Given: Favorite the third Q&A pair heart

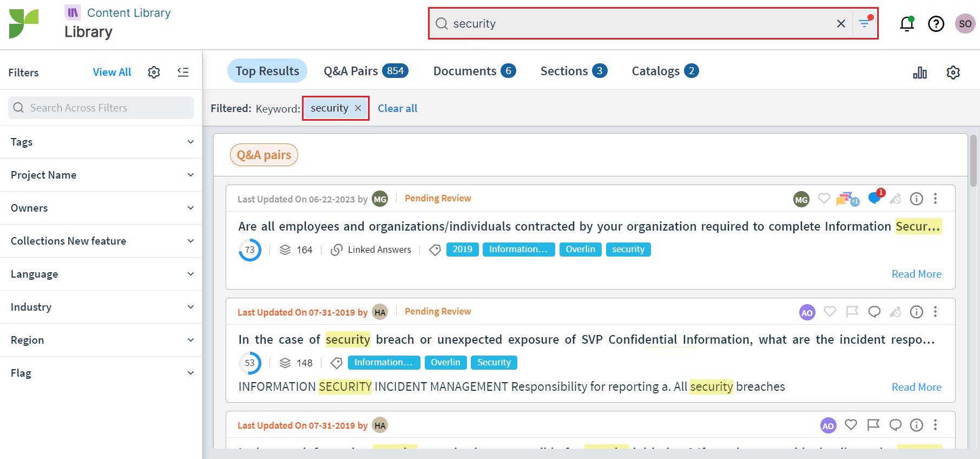Looking at the screenshot, I should (x=851, y=425).
